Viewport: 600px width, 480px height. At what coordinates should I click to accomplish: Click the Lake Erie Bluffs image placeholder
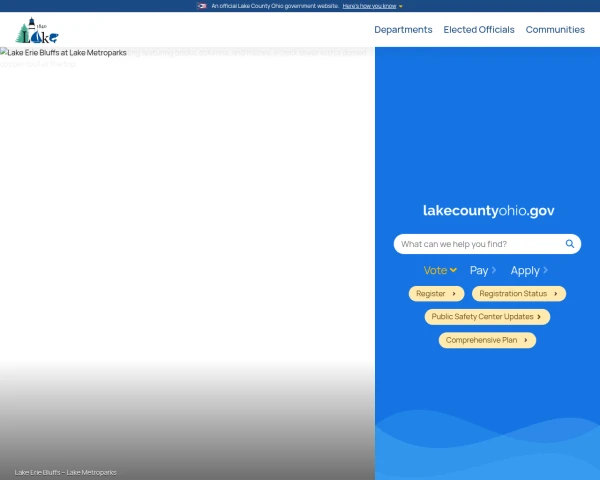pyautogui.click(x=63, y=52)
